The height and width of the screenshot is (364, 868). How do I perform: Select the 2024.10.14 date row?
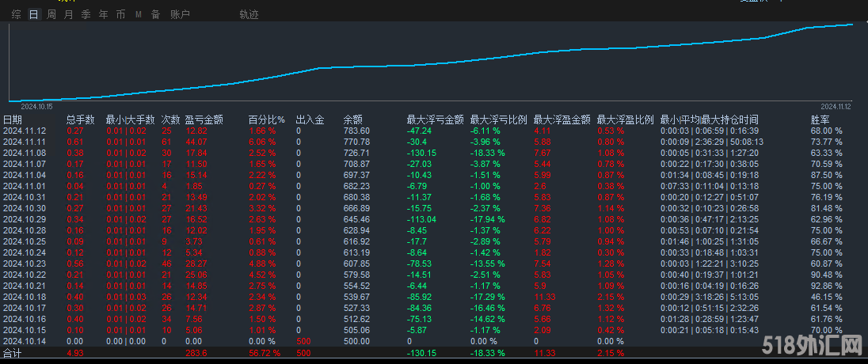(x=25, y=341)
